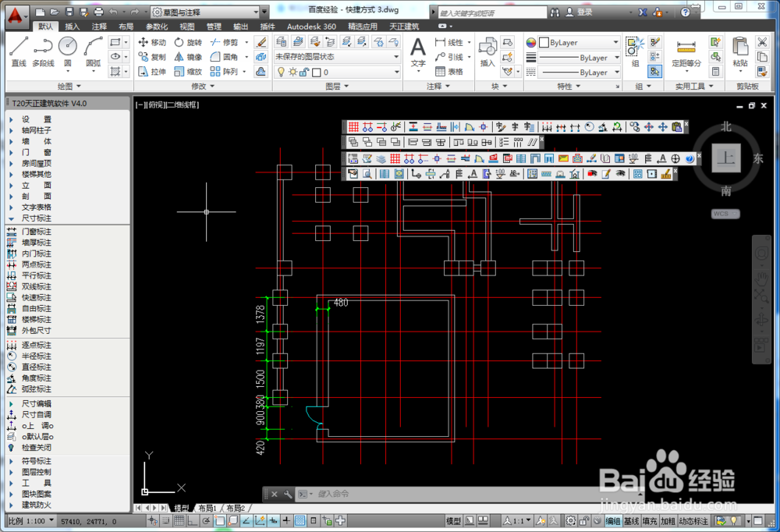Image resolution: width=780 pixels, height=532 pixels.
Task: Select the 圆弧 arc tool
Action: click(x=93, y=51)
